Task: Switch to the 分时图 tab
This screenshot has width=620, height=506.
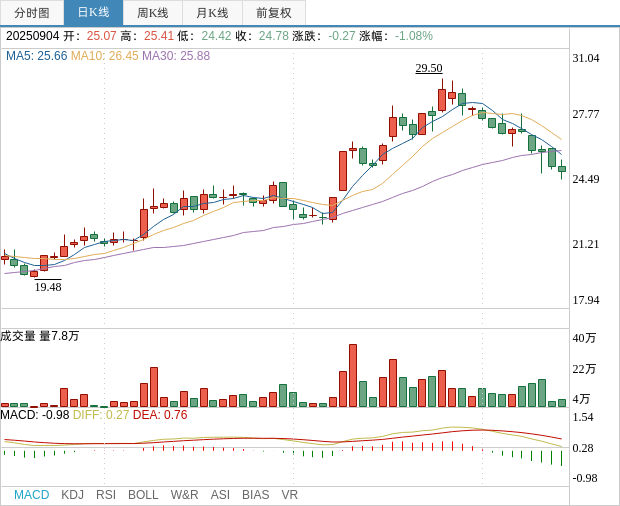Action: [x=31, y=13]
